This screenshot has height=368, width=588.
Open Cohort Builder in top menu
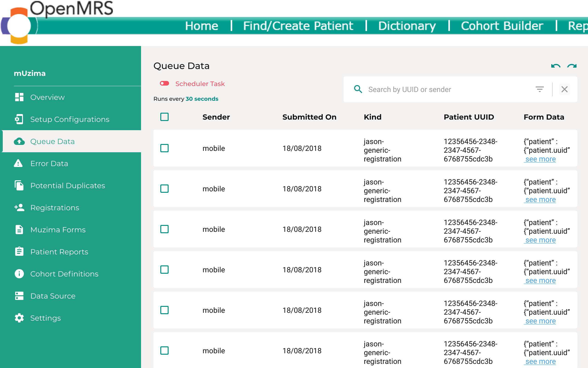pyautogui.click(x=502, y=26)
